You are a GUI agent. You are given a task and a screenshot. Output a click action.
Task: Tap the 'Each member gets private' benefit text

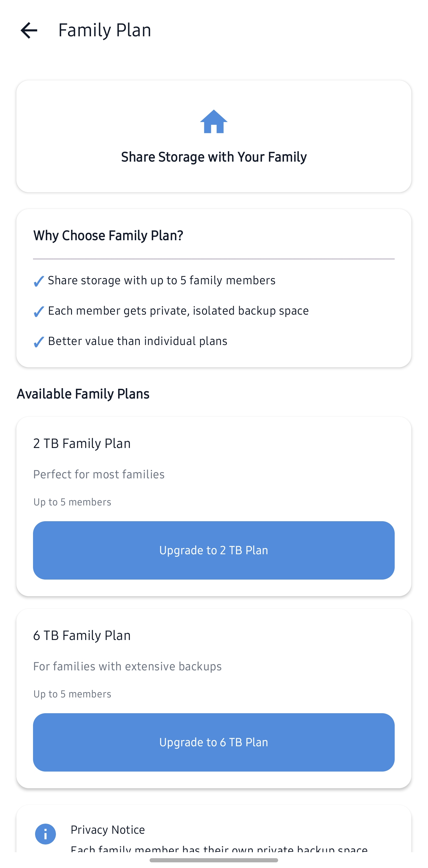[178, 311]
